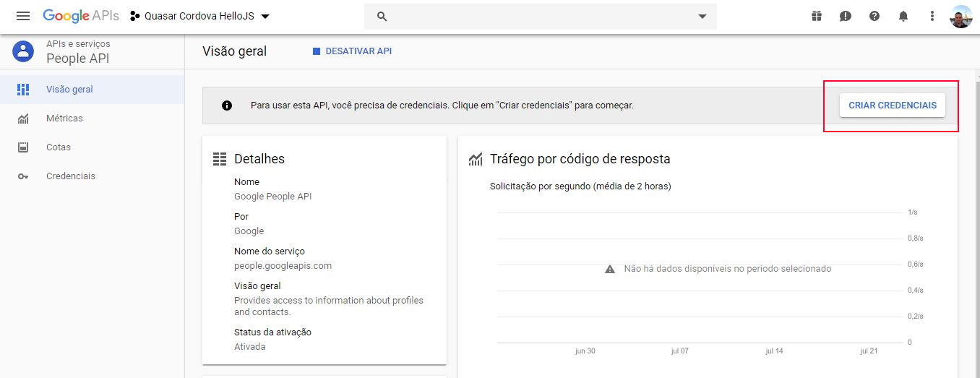Open the hamburger navigation menu
The image size is (980, 378).
click(23, 16)
